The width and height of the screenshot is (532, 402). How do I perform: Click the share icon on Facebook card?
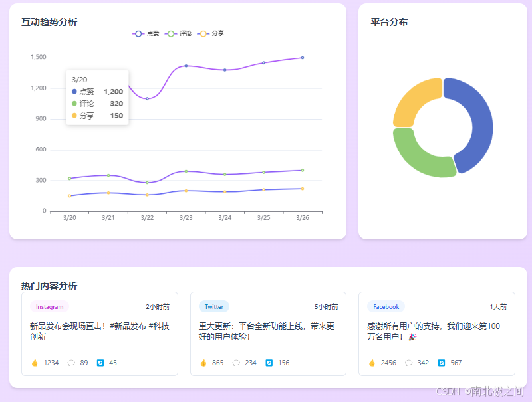click(442, 363)
